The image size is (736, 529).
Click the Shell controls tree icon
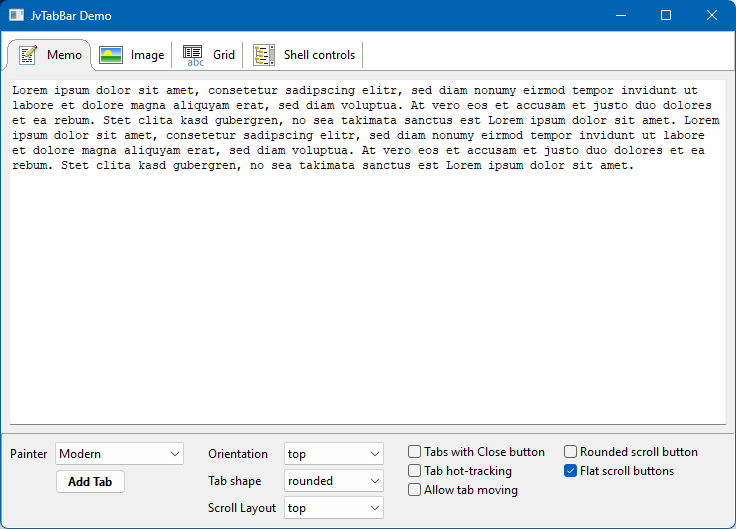click(x=264, y=55)
